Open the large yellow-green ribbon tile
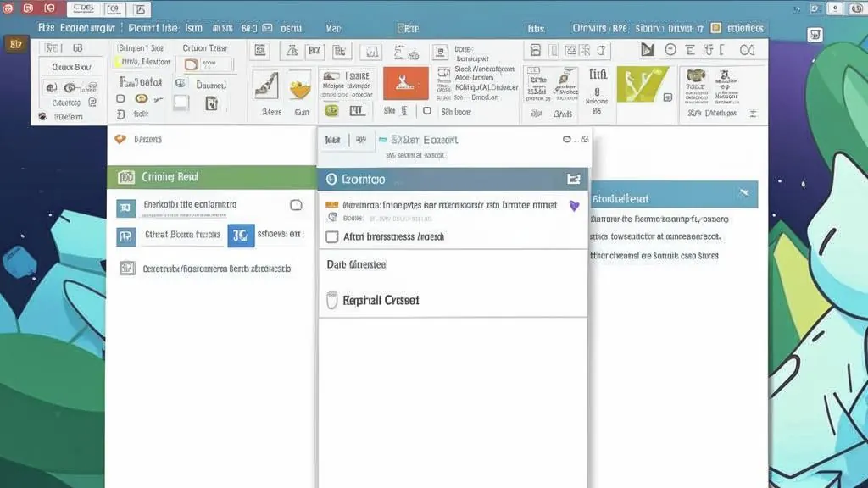868x488 pixels. tap(643, 84)
